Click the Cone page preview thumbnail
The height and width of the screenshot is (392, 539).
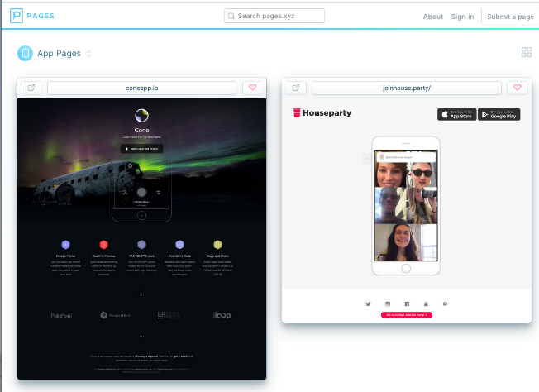[x=141, y=239]
